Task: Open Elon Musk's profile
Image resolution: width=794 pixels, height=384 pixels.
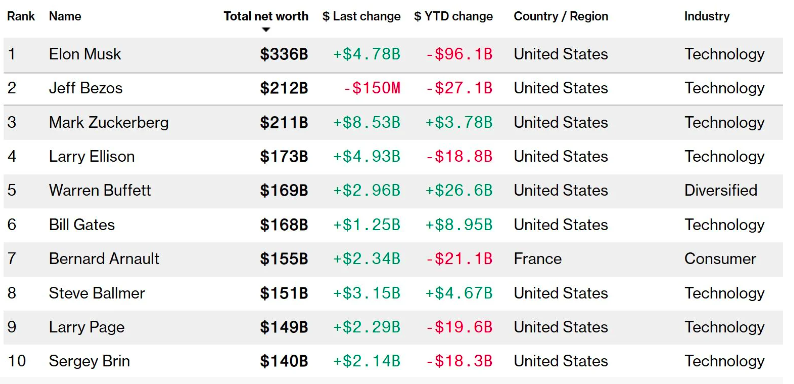Action: [85, 54]
